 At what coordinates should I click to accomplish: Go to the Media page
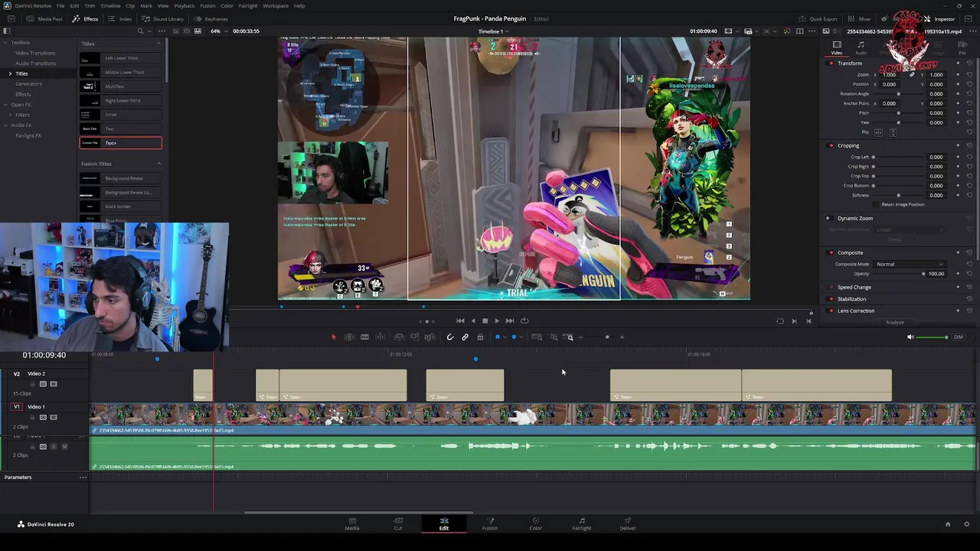352,523
